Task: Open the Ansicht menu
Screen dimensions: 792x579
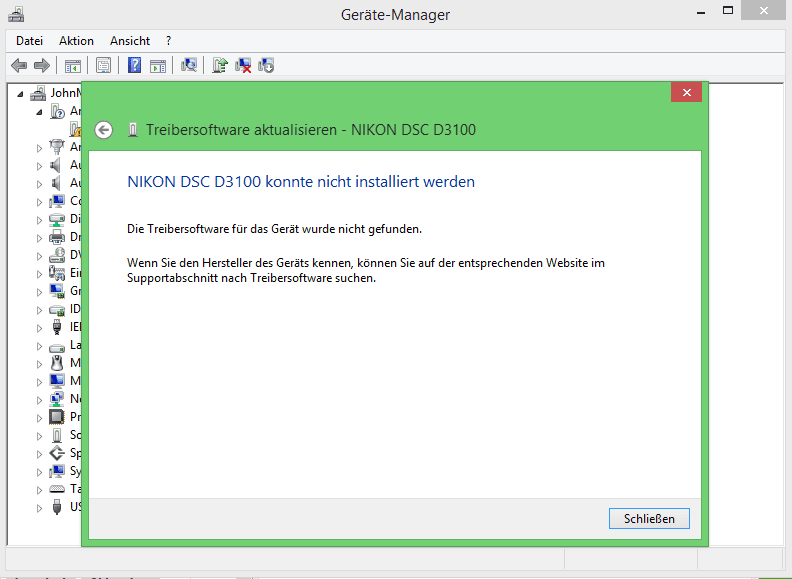Action: [130, 41]
